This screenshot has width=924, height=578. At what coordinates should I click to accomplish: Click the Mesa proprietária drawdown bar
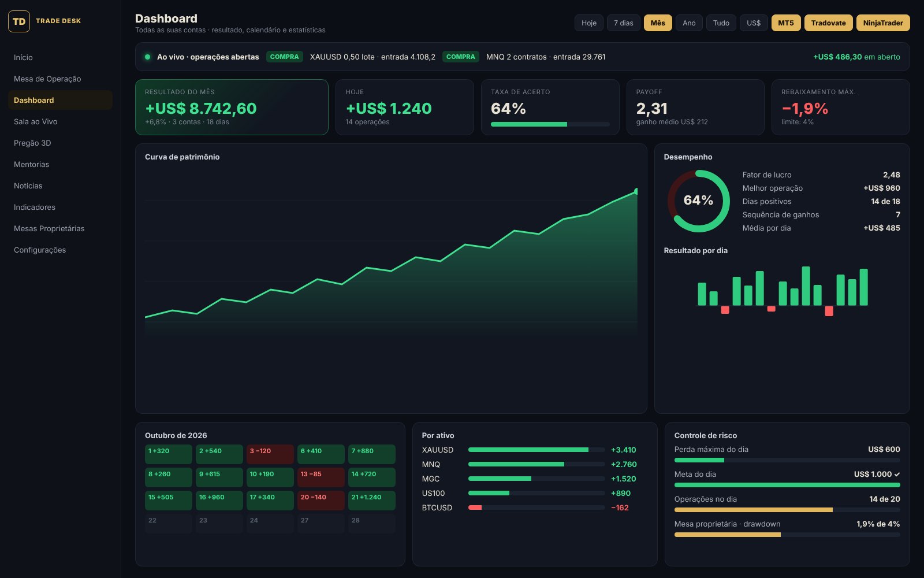tap(787, 535)
